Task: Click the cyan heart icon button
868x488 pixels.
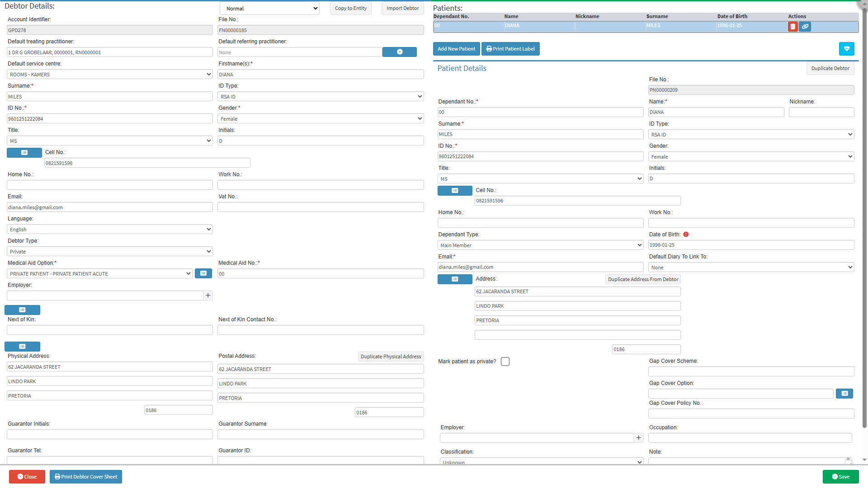Action: (846, 49)
